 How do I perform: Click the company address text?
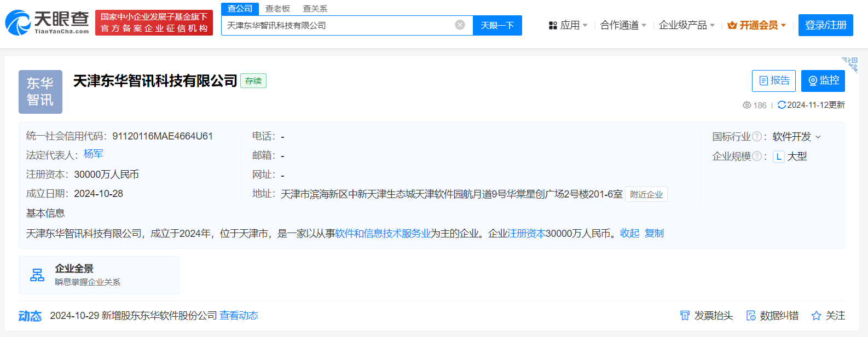coord(452,194)
